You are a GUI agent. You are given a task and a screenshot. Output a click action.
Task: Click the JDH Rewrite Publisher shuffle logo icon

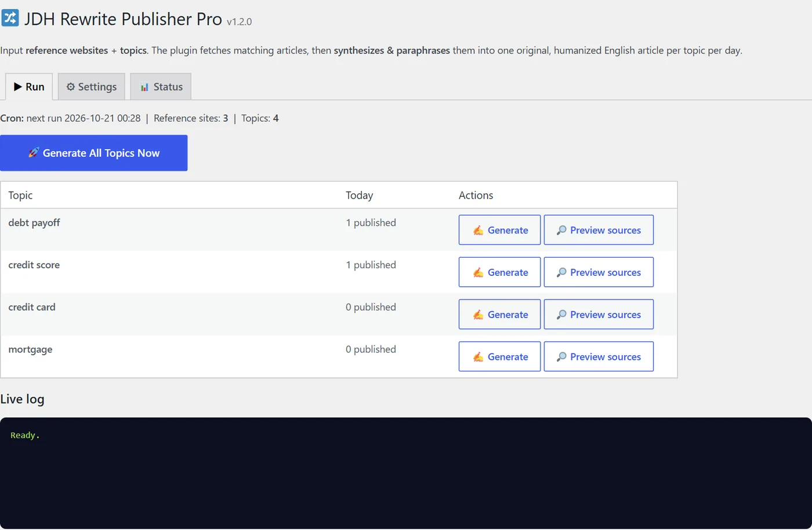pos(10,17)
